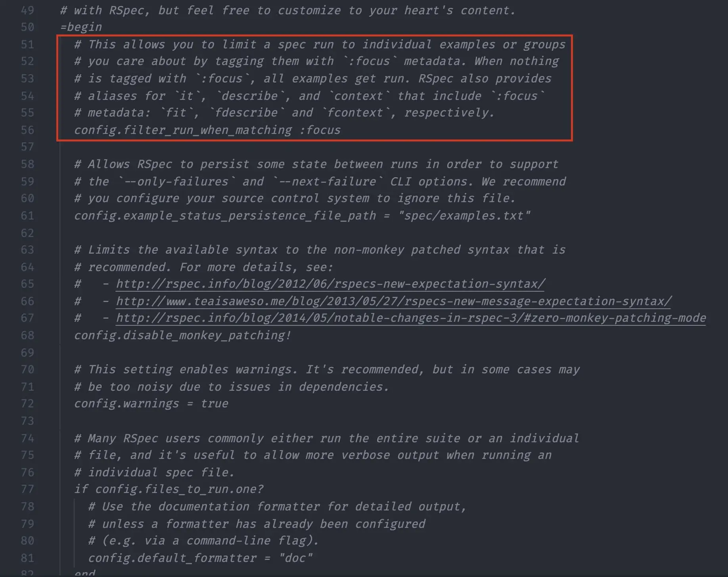
Task: Click the if config.files_to_run.one? line
Action: 169,489
